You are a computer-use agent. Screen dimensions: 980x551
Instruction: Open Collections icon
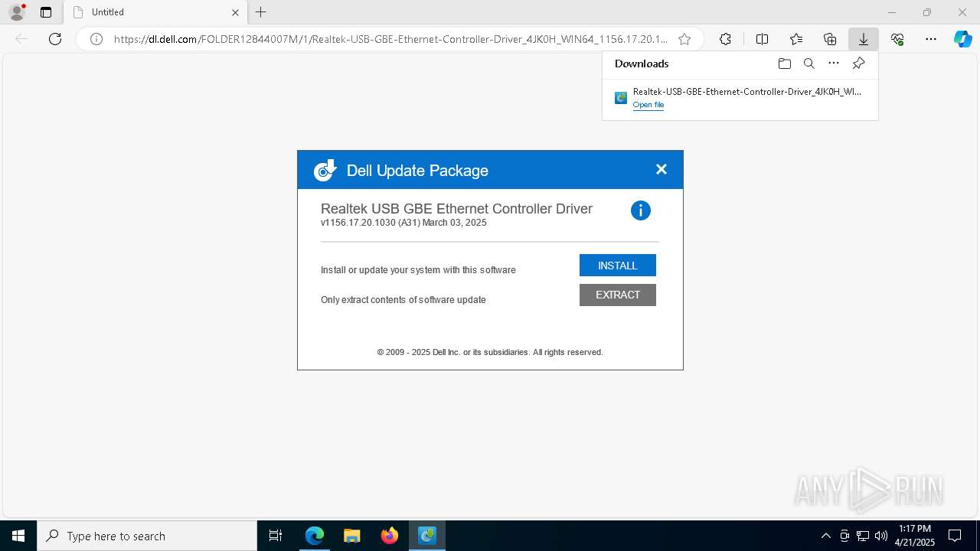tap(830, 39)
